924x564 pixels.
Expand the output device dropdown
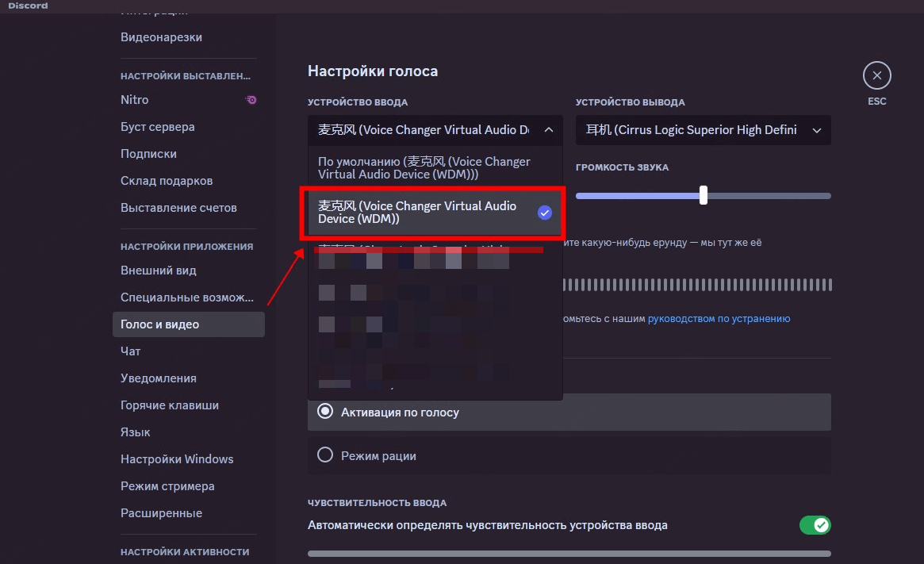817,130
